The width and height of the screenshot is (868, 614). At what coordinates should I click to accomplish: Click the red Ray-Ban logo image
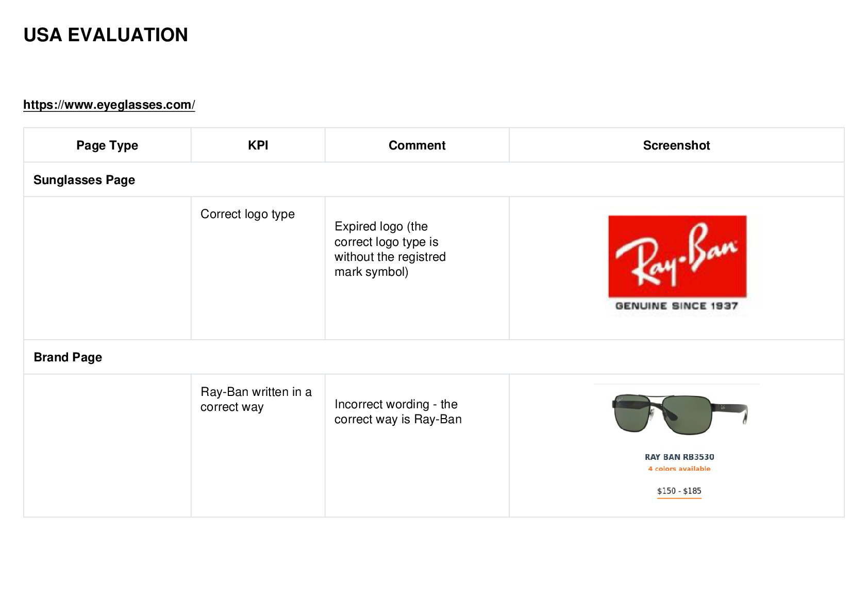coord(677,256)
